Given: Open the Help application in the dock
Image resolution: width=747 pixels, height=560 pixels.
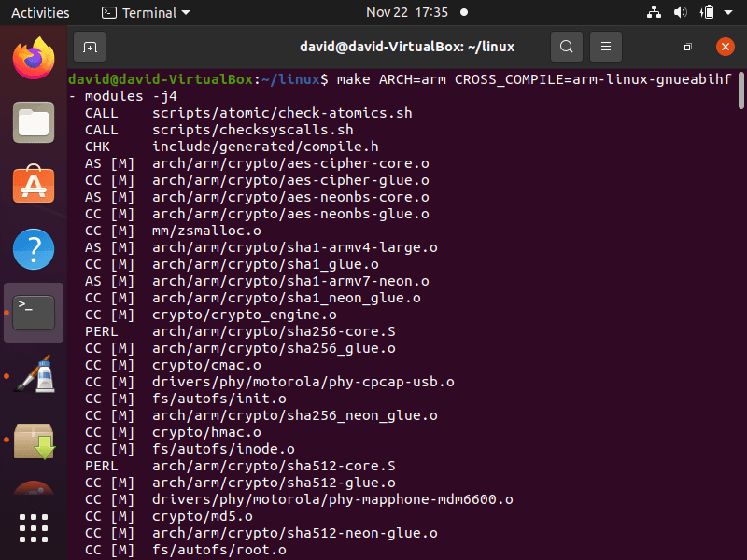Looking at the screenshot, I should pyautogui.click(x=34, y=249).
